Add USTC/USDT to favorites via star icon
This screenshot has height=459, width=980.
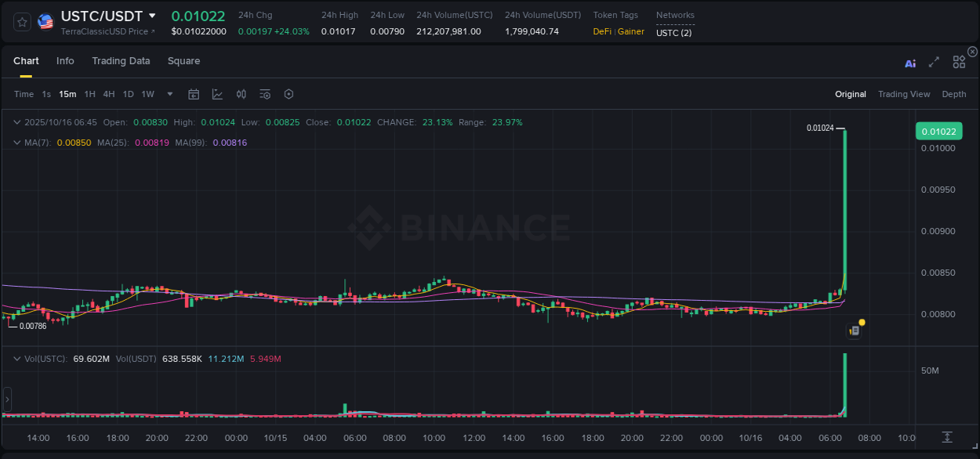pyautogui.click(x=21, y=22)
